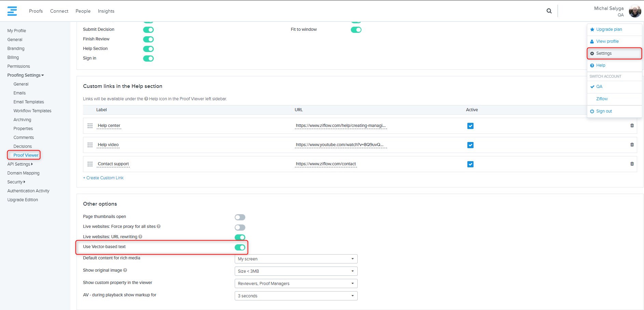The height and width of the screenshot is (310, 644).
Task: Edit the Contact support URL field
Action: click(326, 164)
